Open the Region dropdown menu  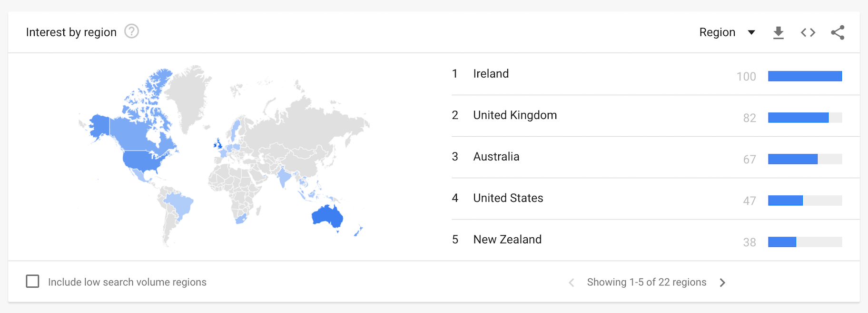point(717,32)
